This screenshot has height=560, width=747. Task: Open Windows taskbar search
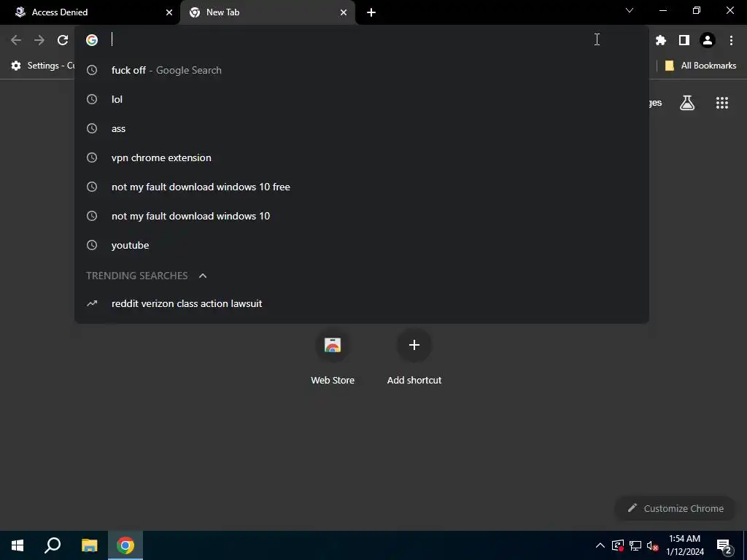click(53, 545)
